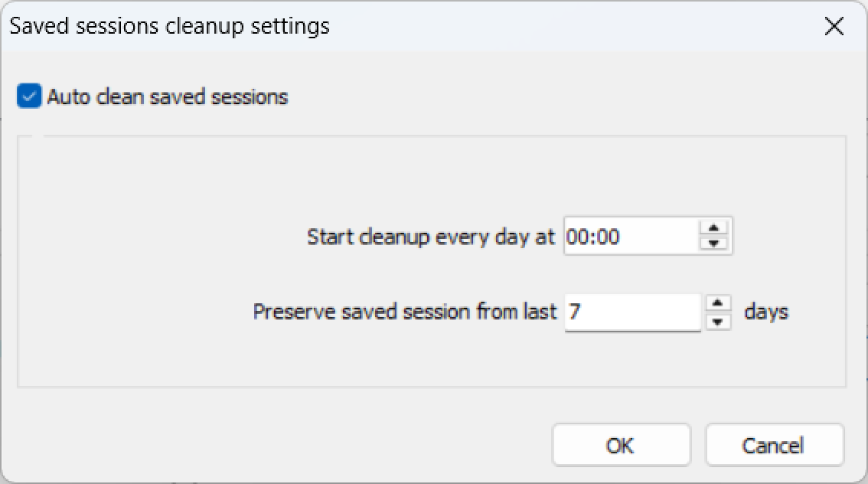Click the "Auto clean saved sessions" label text
The height and width of the screenshot is (484, 868).
coord(167,97)
